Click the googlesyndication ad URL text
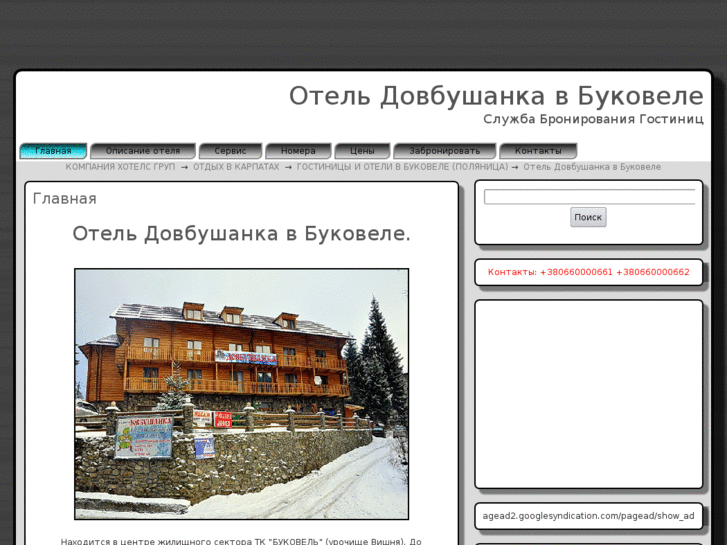Image resolution: width=727 pixels, height=545 pixels. pos(588,516)
